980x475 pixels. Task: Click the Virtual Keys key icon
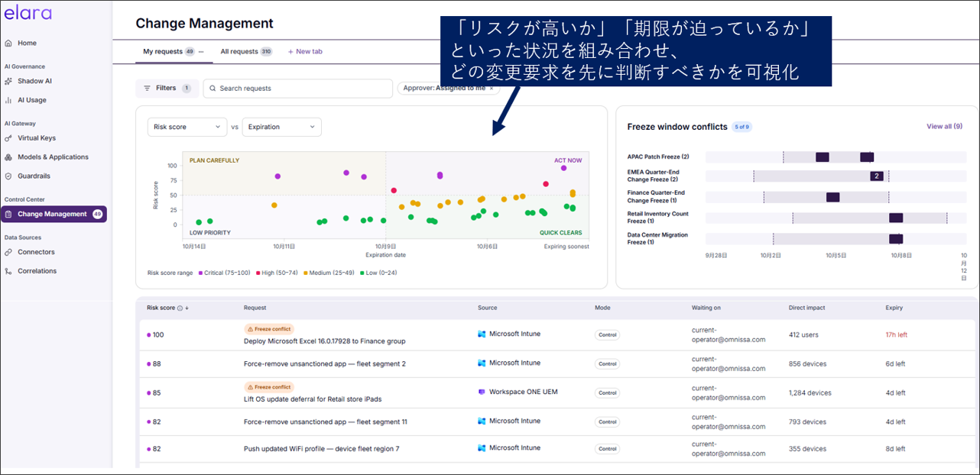9,138
